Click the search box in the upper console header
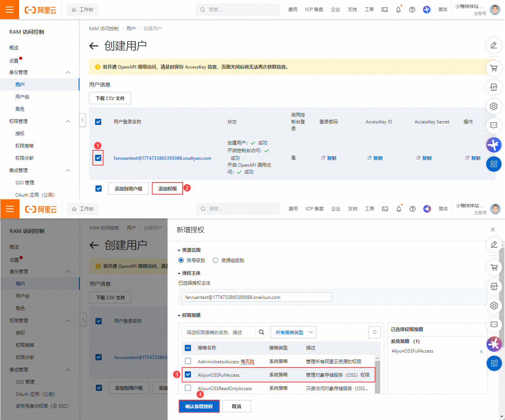 (x=238, y=10)
